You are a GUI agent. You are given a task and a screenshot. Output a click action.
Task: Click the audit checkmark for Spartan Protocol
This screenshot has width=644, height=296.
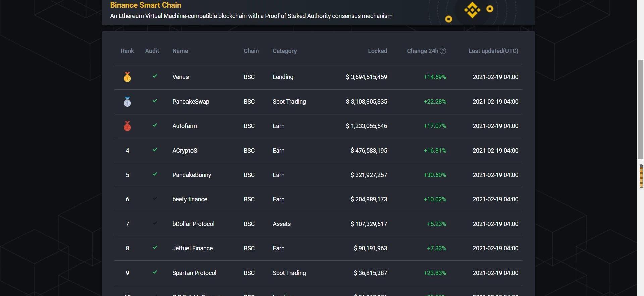click(x=155, y=272)
